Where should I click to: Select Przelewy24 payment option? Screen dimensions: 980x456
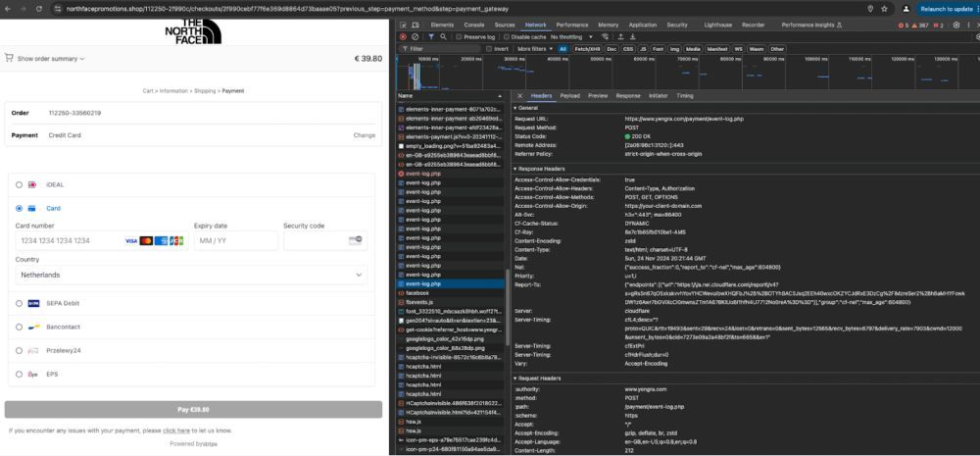click(x=19, y=351)
